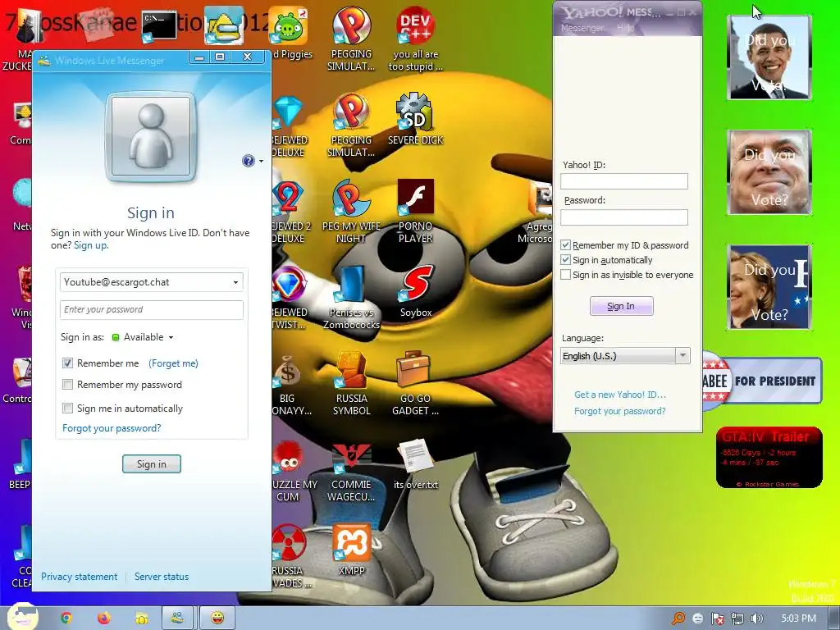Click the Yahoo 'Sign In' button
Image resolution: width=840 pixels, height=630 pixels.
pos(622,306)
